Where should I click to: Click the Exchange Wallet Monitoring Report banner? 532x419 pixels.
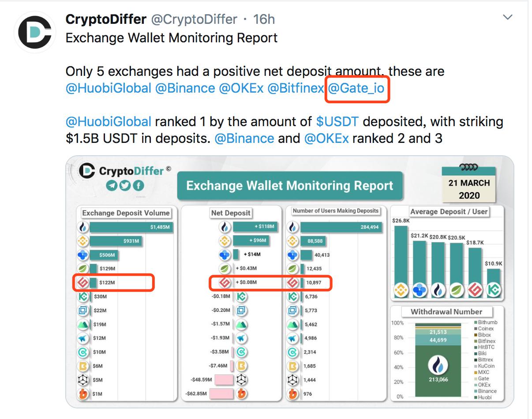[x=290, y=186]
